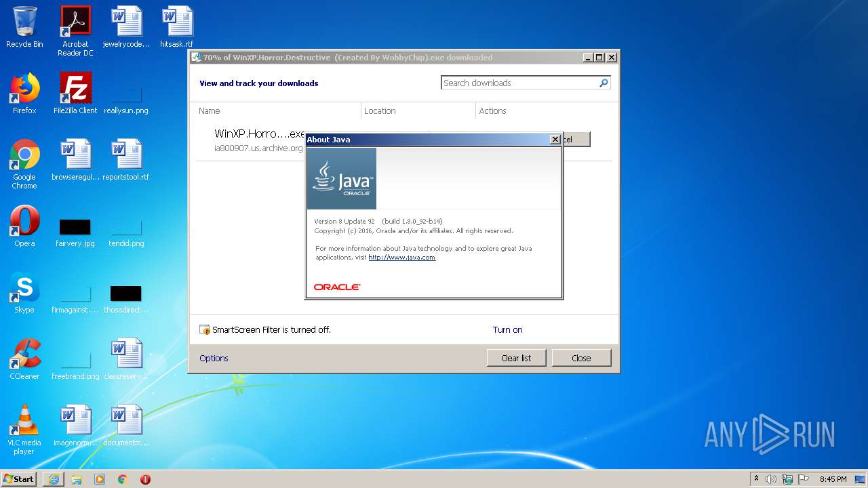This screenshot has width=868, height=488.
Task: Click the www.java.com link
Action: 401,258
